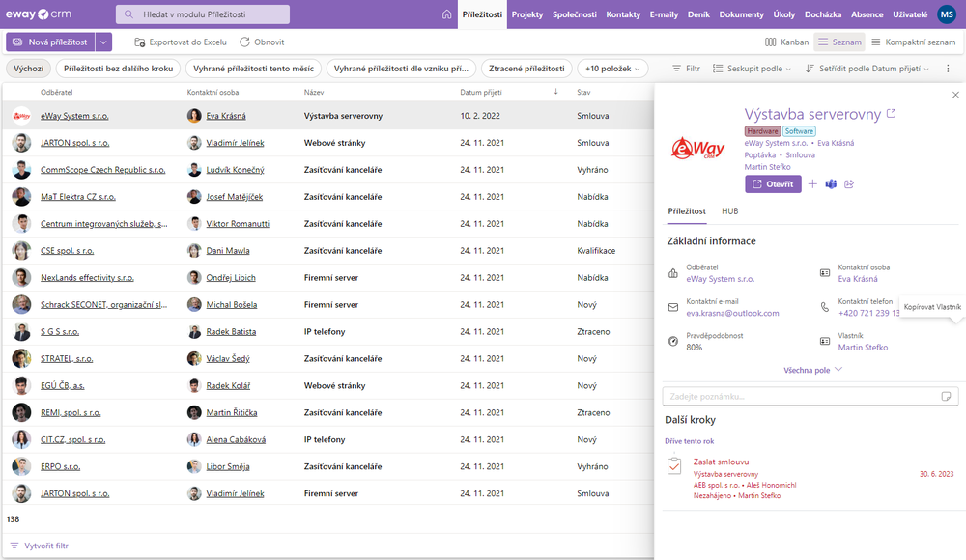Switch to the HUB tab
Screen dimensions: 966x560
[x=730, y=211]
